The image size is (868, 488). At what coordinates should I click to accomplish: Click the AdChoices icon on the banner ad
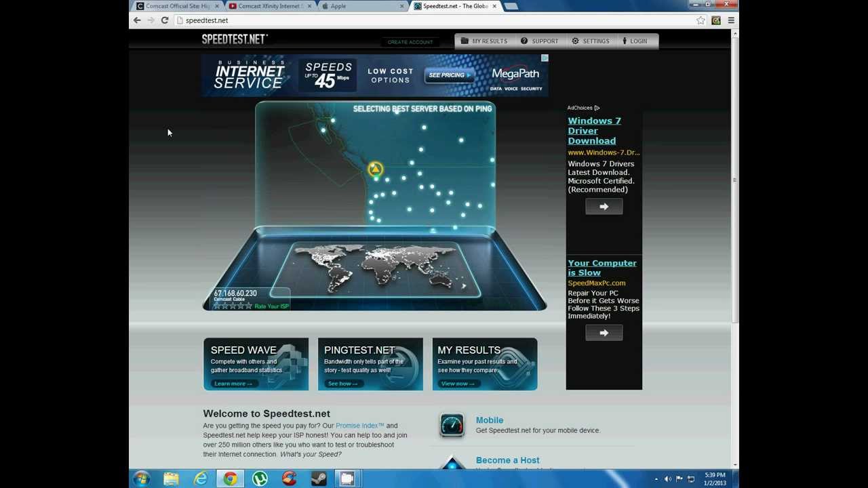(x=545, y=58)
